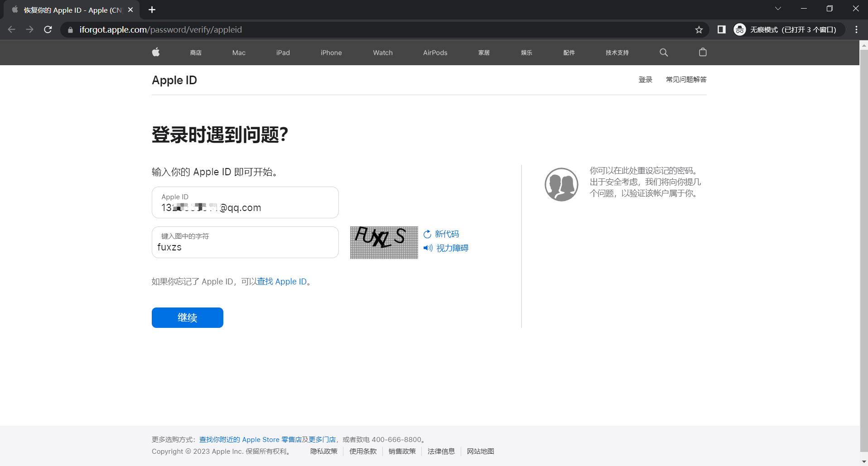Open the 使用条款 terms link
This screenshot has height=466, width=868.
point(363,452)
